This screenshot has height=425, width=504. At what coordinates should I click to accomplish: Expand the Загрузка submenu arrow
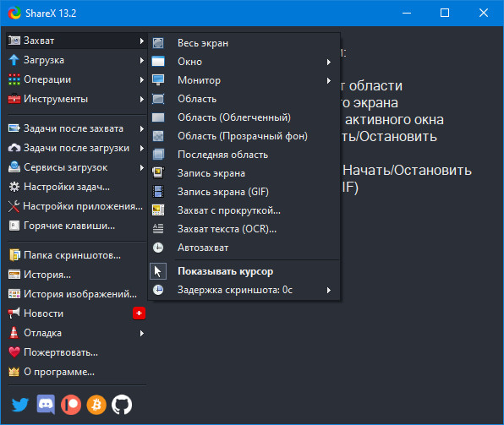141,60
